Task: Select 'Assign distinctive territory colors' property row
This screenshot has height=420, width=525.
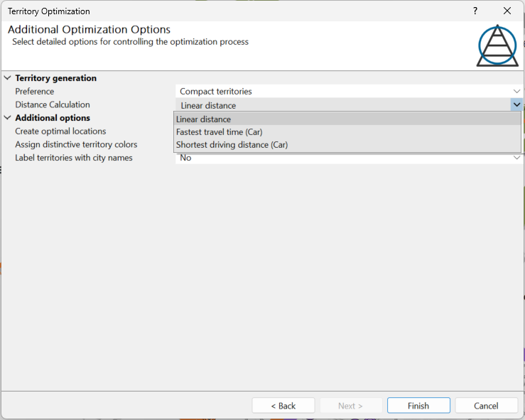Action: point(76,145)
